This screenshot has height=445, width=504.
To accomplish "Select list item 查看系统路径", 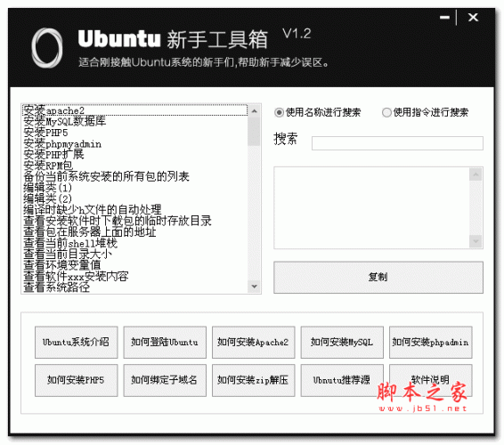I will click(135, 287).
